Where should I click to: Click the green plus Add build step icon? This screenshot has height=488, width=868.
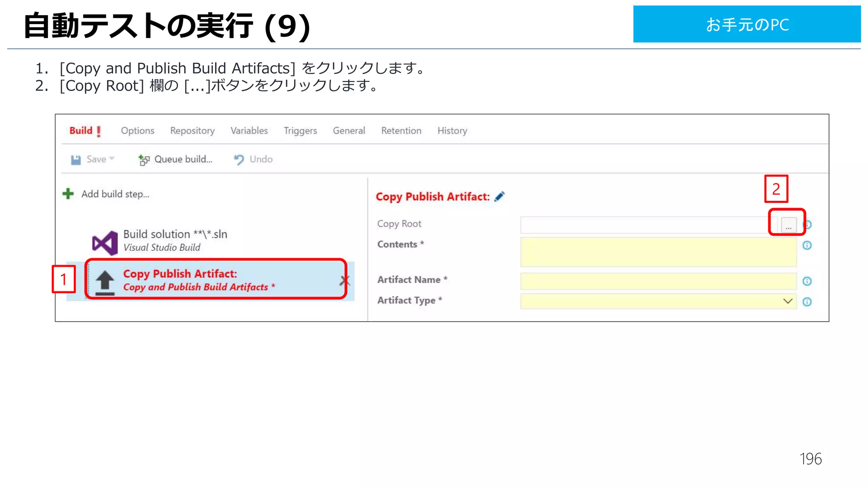[68, 194]
